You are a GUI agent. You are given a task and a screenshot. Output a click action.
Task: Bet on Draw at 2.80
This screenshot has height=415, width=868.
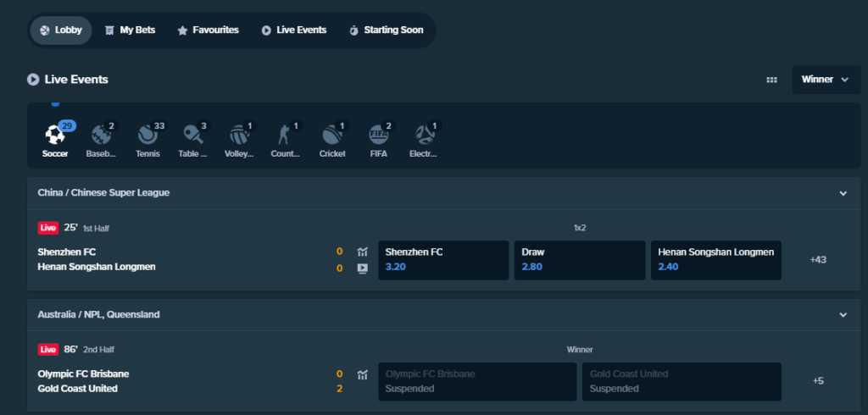click(580, 260)
